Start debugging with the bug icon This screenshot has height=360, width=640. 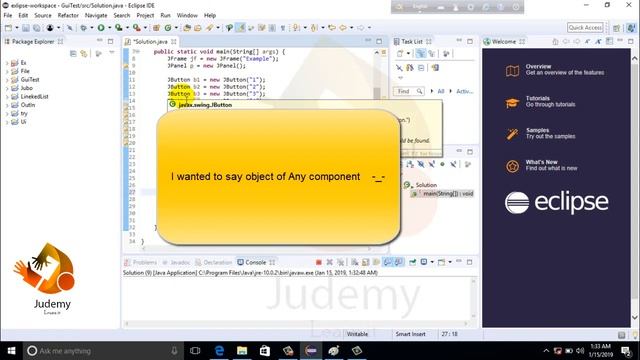(83, 28)
